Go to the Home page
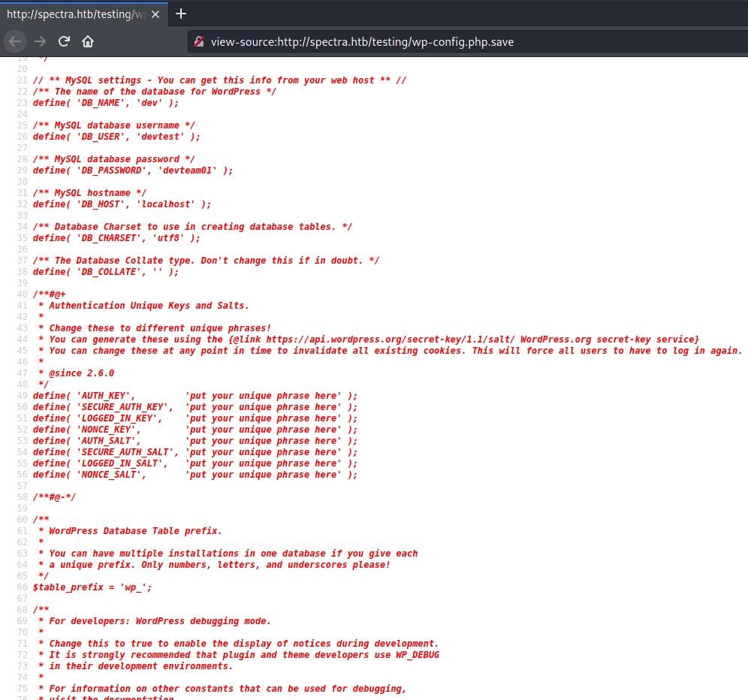The image size is (748, 700). 88,41
